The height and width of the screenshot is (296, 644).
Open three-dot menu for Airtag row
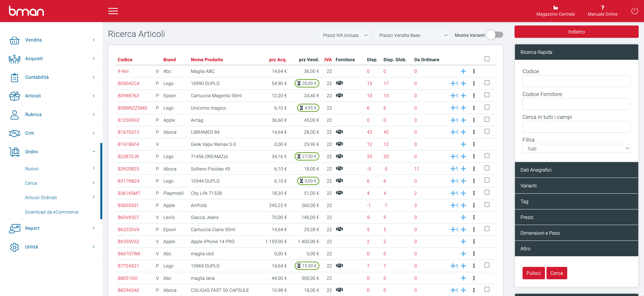[474, 120]
